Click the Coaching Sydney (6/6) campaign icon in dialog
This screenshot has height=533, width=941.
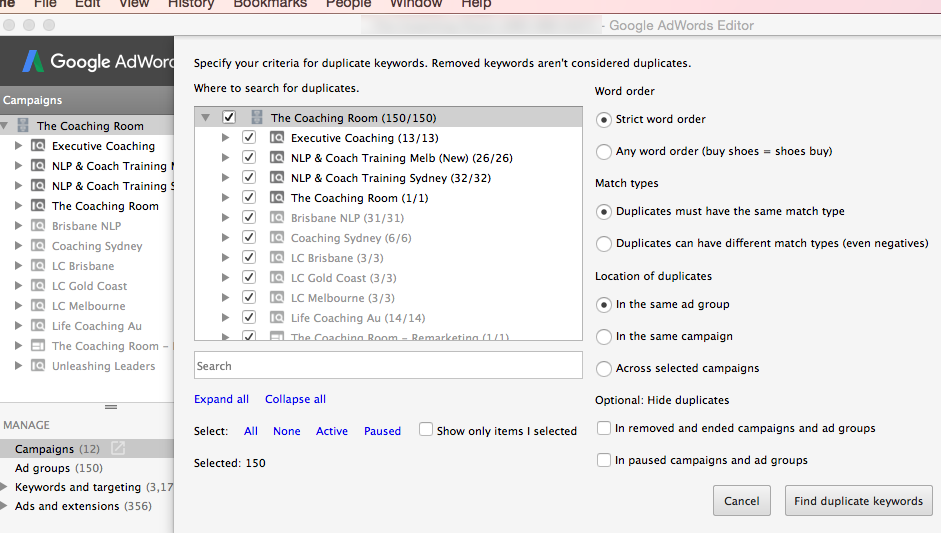(277, 238)
